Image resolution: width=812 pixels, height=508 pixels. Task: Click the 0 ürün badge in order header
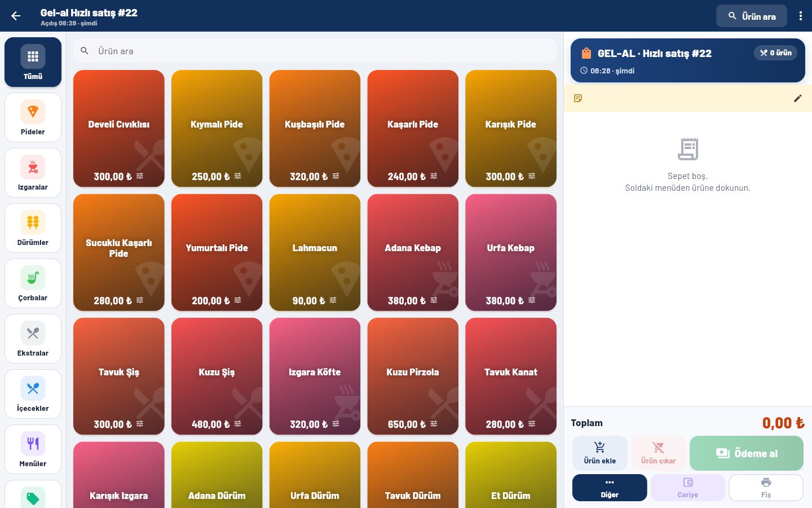[775, 52]
